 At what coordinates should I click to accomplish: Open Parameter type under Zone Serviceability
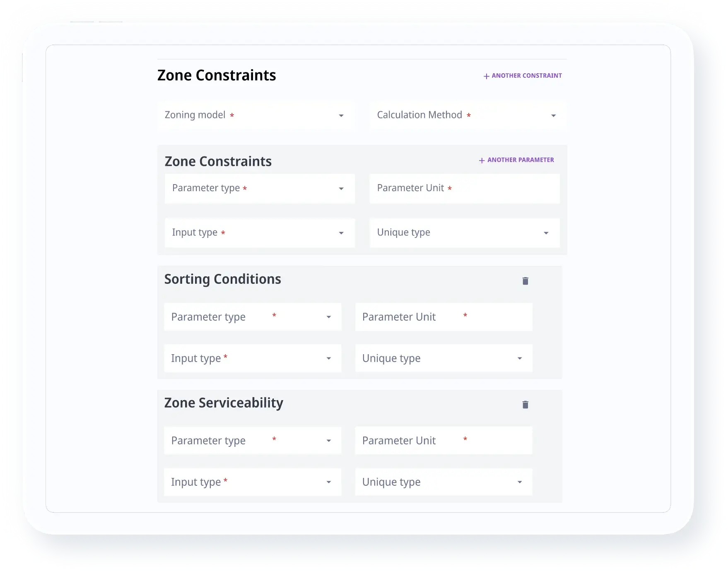[x=253, y=441]
